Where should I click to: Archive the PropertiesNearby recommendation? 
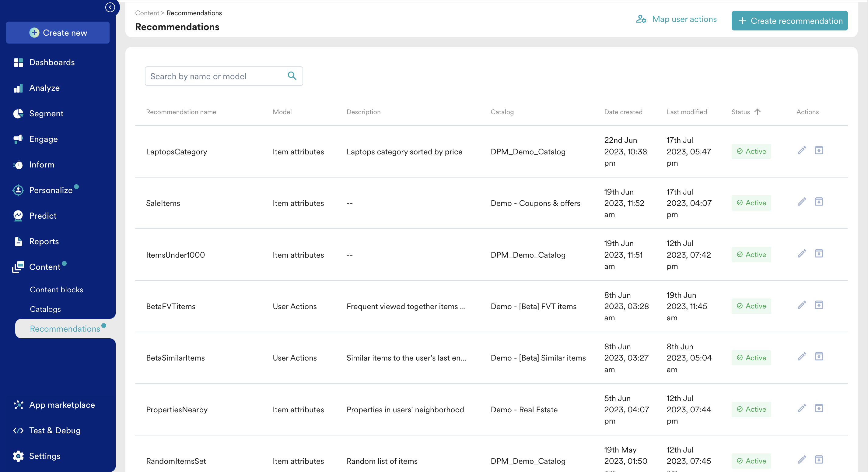818,408
